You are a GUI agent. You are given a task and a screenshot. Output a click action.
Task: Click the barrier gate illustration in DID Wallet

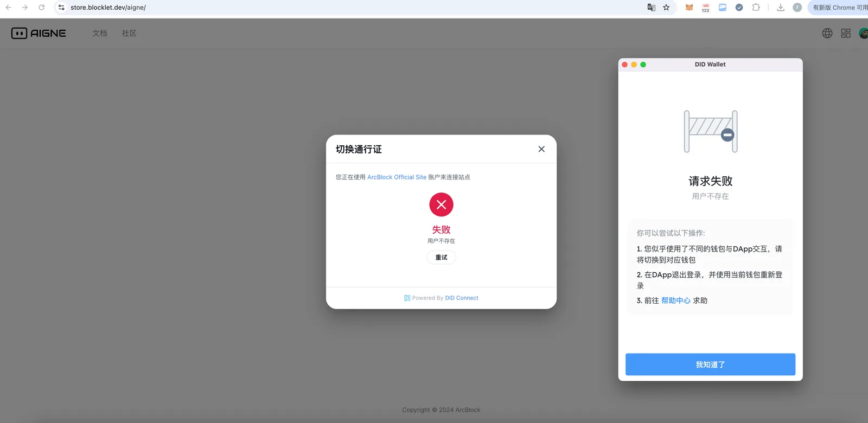(711, 131)
